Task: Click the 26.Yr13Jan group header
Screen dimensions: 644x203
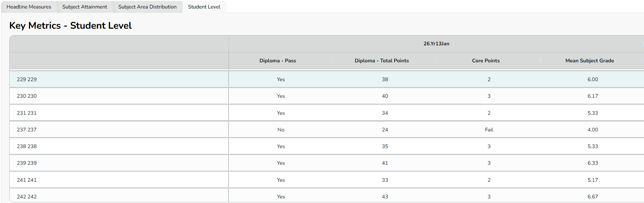Action: click(x=436, y=44)
